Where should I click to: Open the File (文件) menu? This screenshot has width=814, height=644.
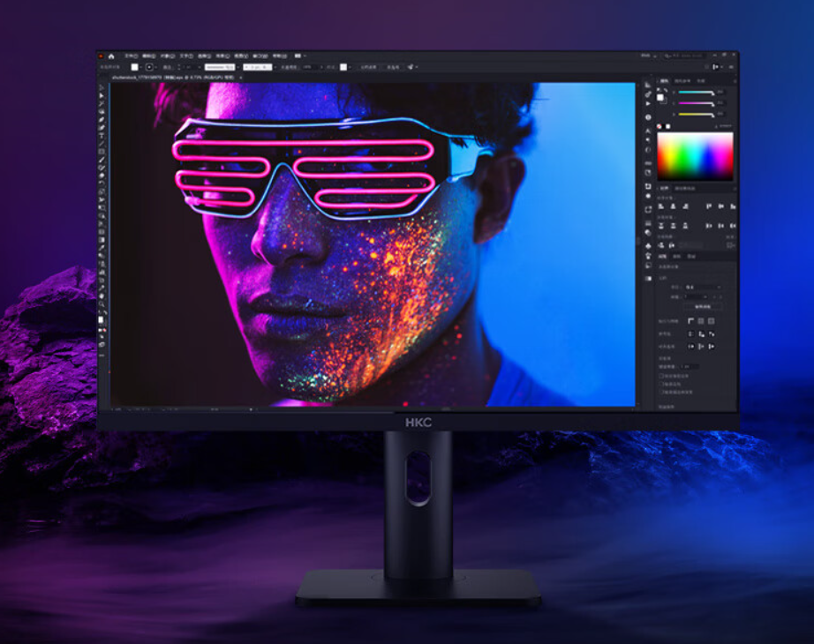point(131,56)
